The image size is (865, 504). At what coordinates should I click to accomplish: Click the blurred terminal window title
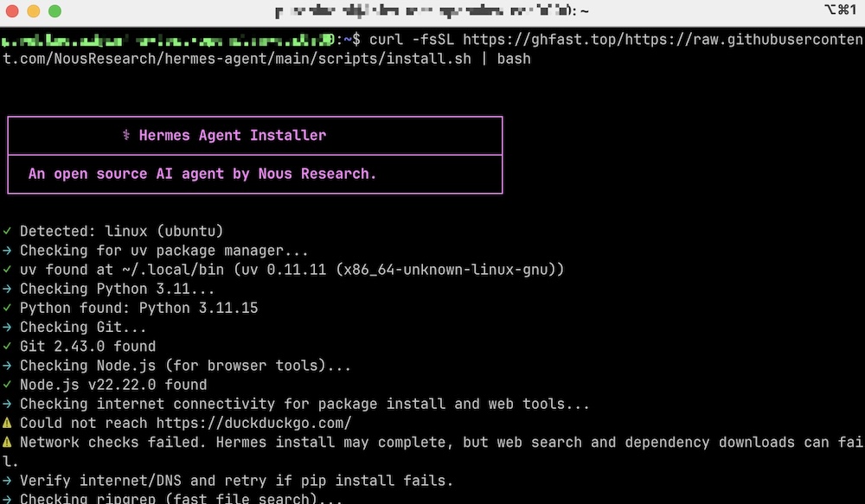(432, 11)
